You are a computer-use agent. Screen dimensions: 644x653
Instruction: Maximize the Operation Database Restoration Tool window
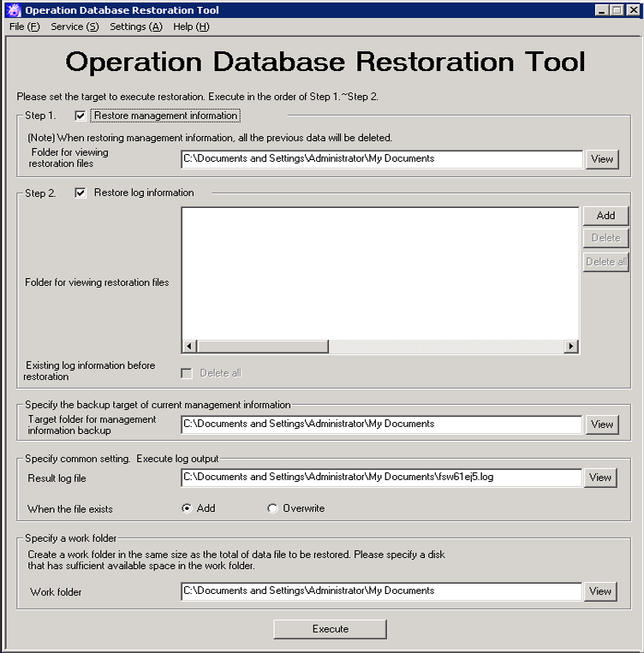coord(617,10)
